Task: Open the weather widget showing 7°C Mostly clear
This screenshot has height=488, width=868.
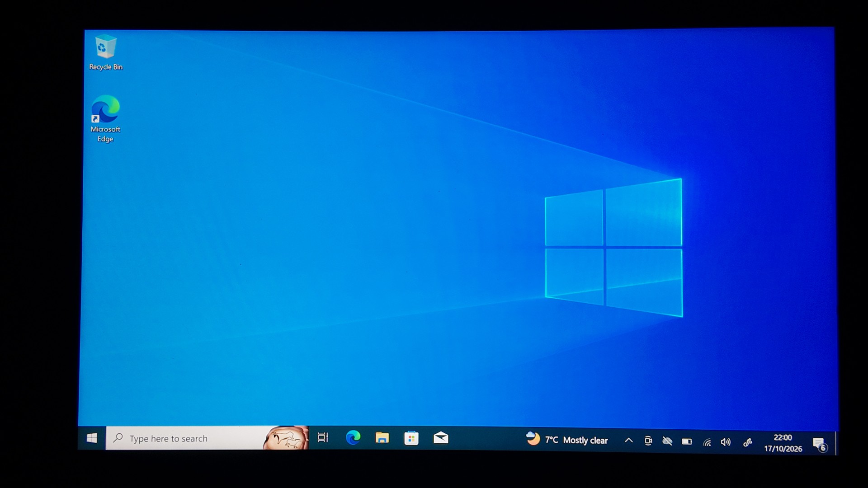Action: point(567,440)
